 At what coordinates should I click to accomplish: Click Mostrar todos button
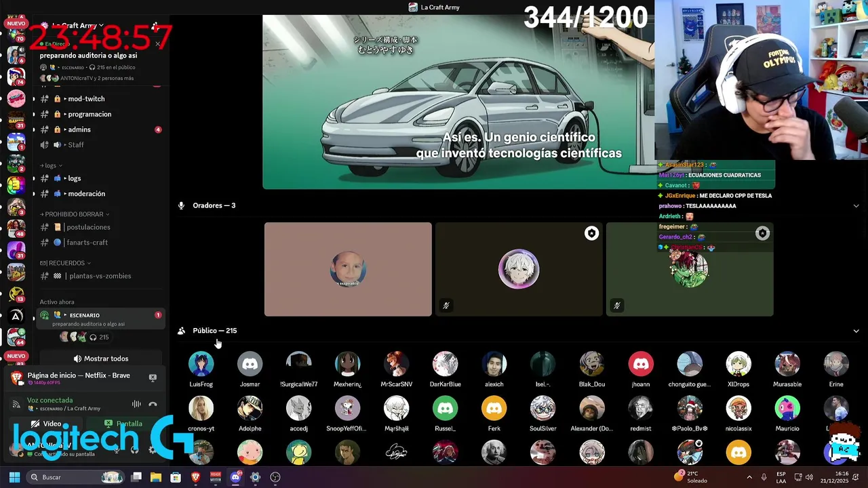tap(100, 359)
